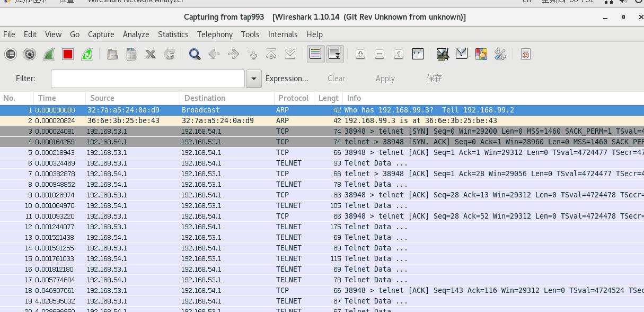Jump to the first packet icon

coord(271,54)
